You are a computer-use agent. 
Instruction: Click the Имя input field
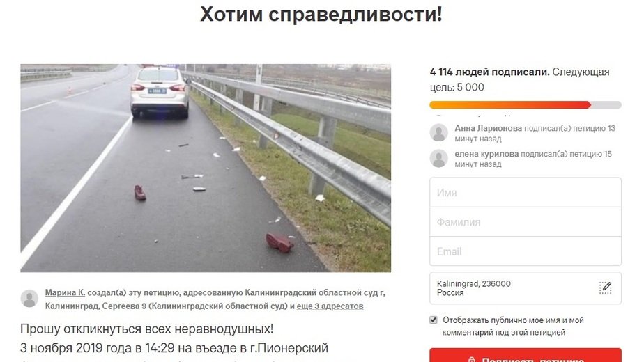[x=526, y=193]
